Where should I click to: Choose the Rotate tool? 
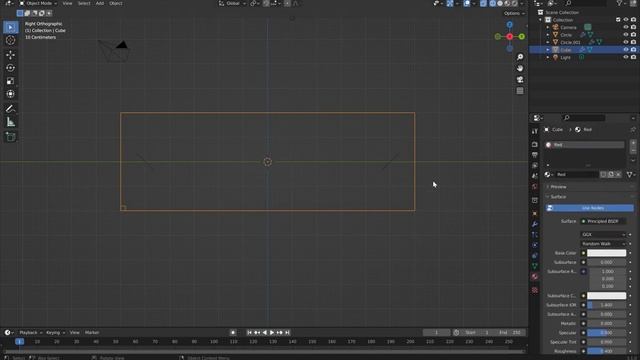[x=11, y=68]
